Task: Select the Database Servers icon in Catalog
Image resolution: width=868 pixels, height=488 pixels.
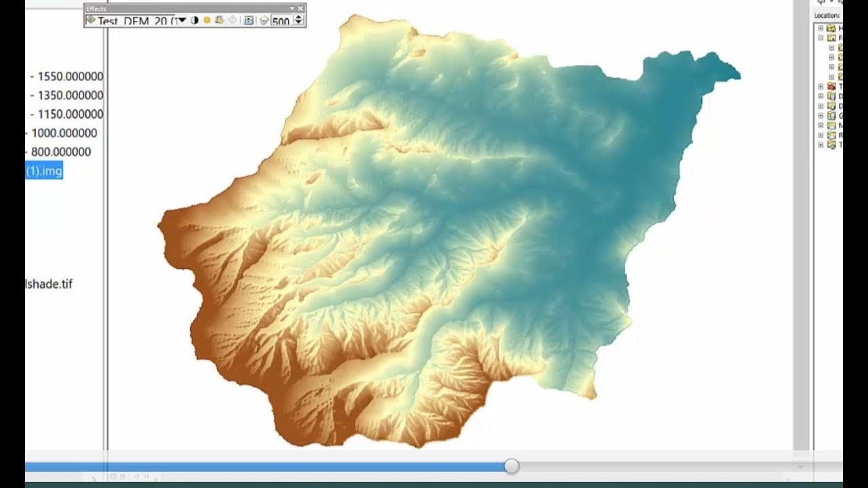Action: pos(832,96)
